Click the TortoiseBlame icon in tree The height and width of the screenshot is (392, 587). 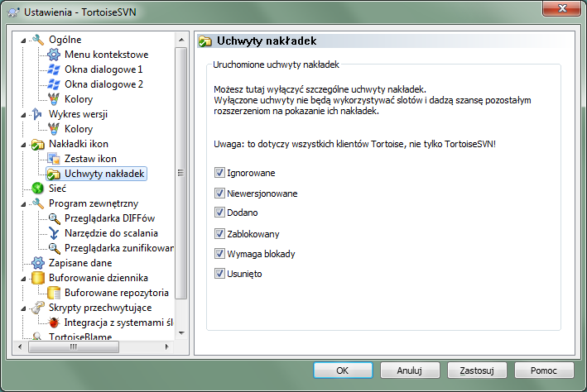point(36,337)
